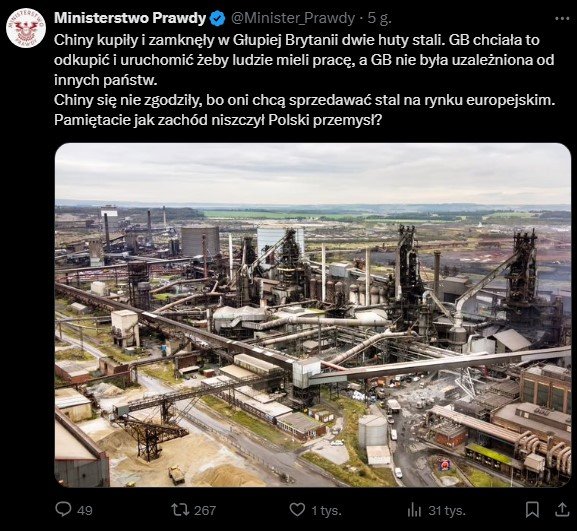This screenshot has width=577, height=531.
Task: Visit the @Minister_Prawdy handle link
Action: pyautogui.click(x=293, y=18)
